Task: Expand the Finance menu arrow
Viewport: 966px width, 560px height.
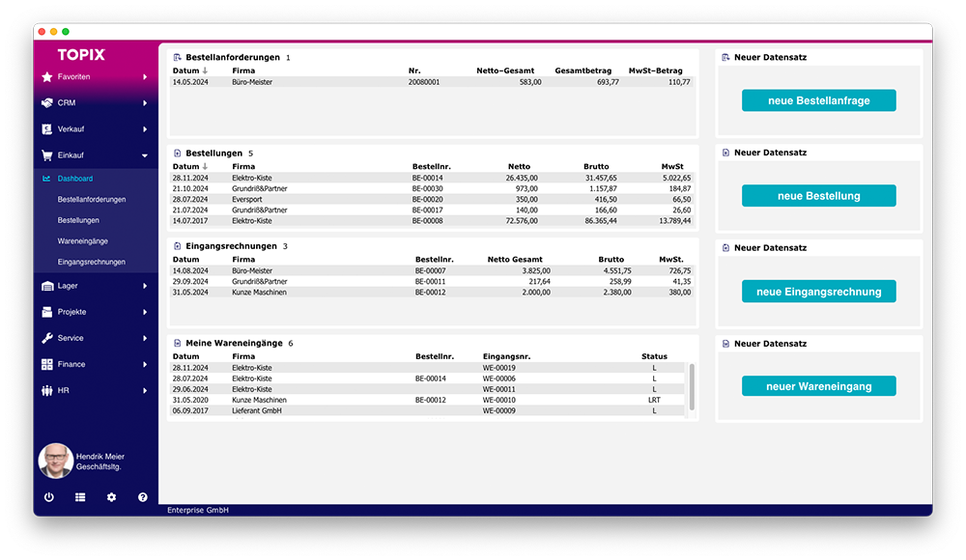Action: pos(145,364)
